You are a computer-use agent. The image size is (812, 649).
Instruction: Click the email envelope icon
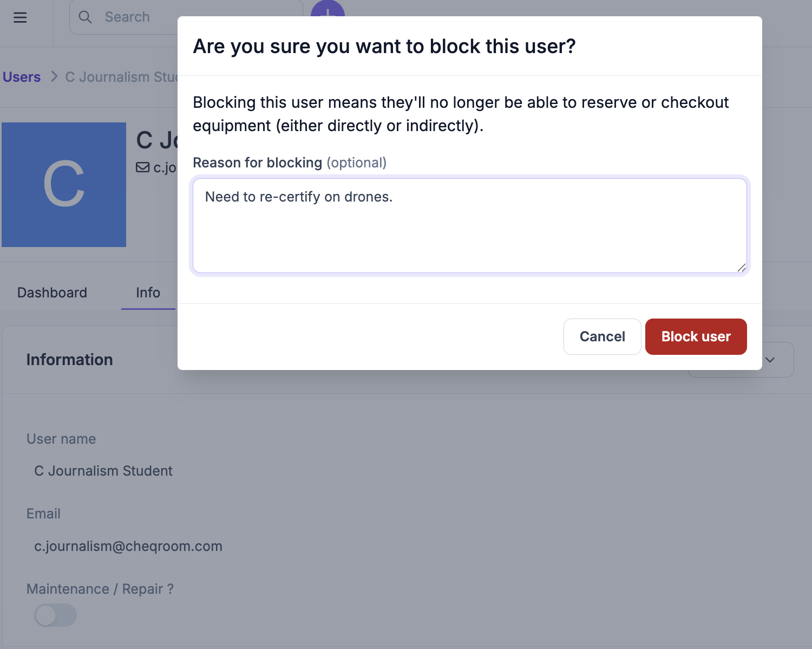point(142,167)
